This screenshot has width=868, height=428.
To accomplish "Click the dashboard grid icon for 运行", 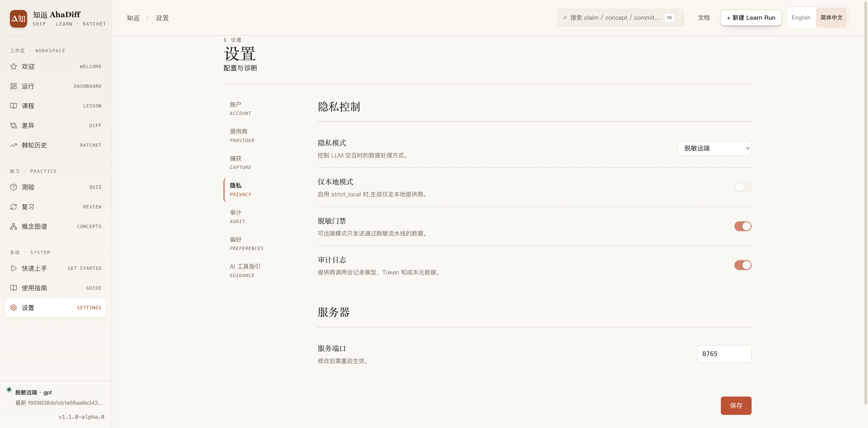I will click(x=14, y=86).
